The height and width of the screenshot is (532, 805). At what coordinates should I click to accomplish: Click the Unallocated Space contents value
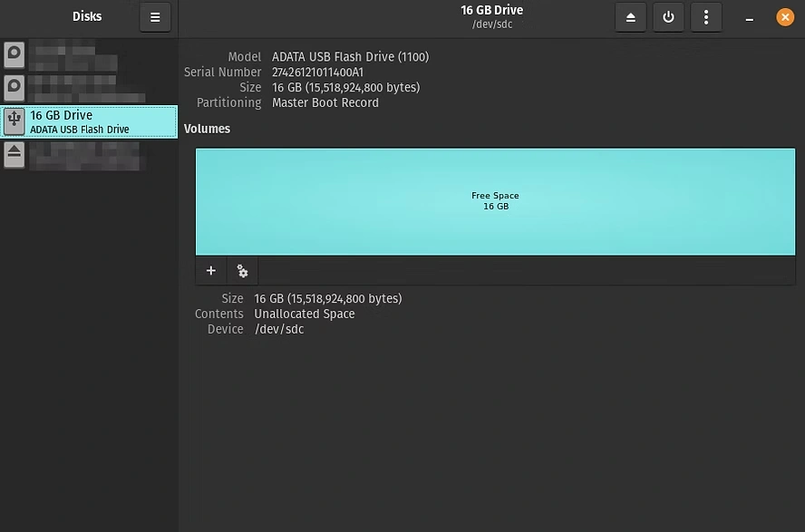coord(304,314)
